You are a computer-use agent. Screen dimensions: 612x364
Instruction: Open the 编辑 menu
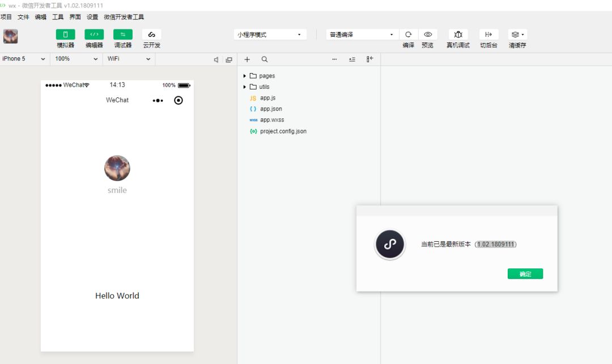[x=41, y=17]
